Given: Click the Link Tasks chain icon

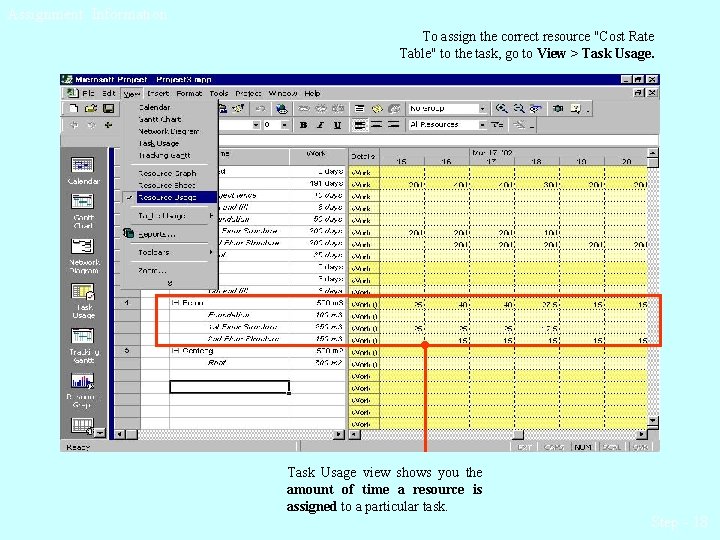Looking at the screenshot, I should 304,108.
